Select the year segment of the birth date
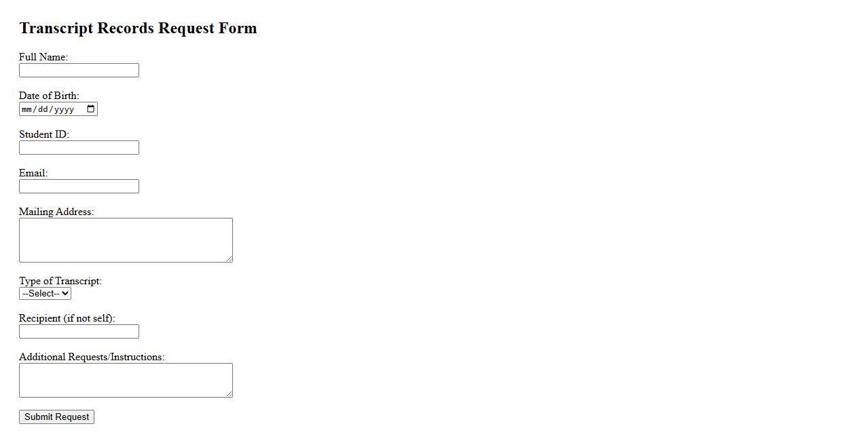 click(x=63, y=109)
